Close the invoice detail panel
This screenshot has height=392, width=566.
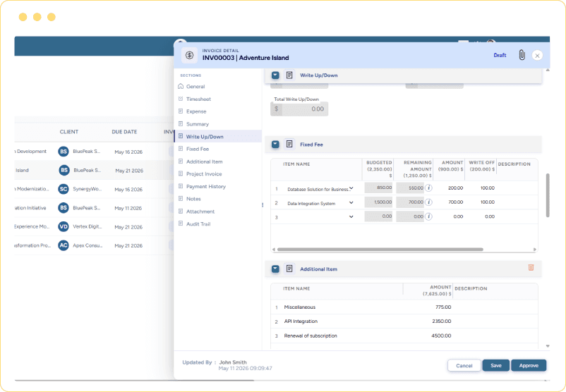coord(537,56)
